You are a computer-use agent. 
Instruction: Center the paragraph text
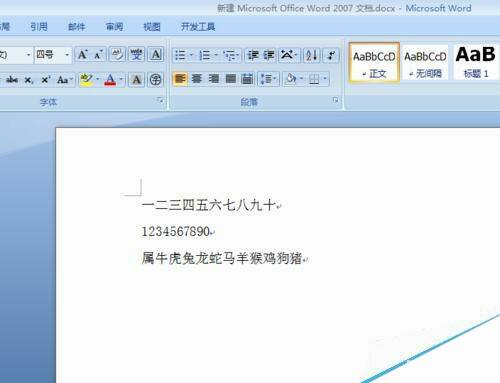pos(197,79)
